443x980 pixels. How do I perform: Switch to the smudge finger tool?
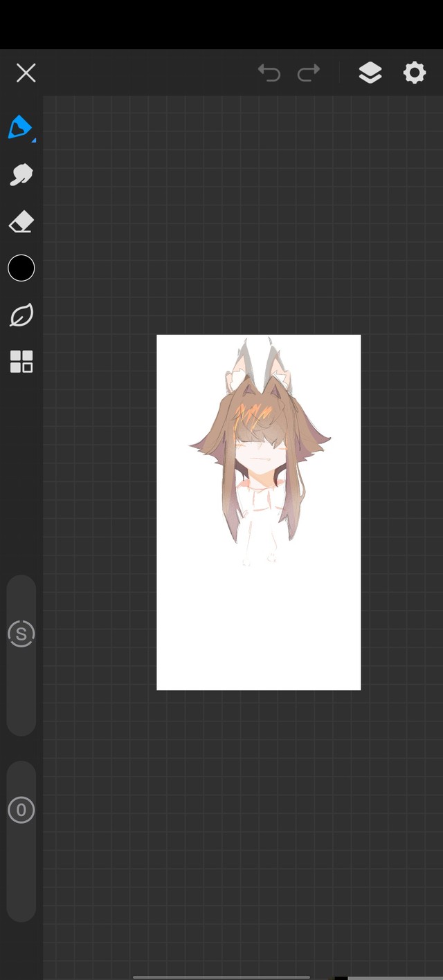tap(21, 174)
